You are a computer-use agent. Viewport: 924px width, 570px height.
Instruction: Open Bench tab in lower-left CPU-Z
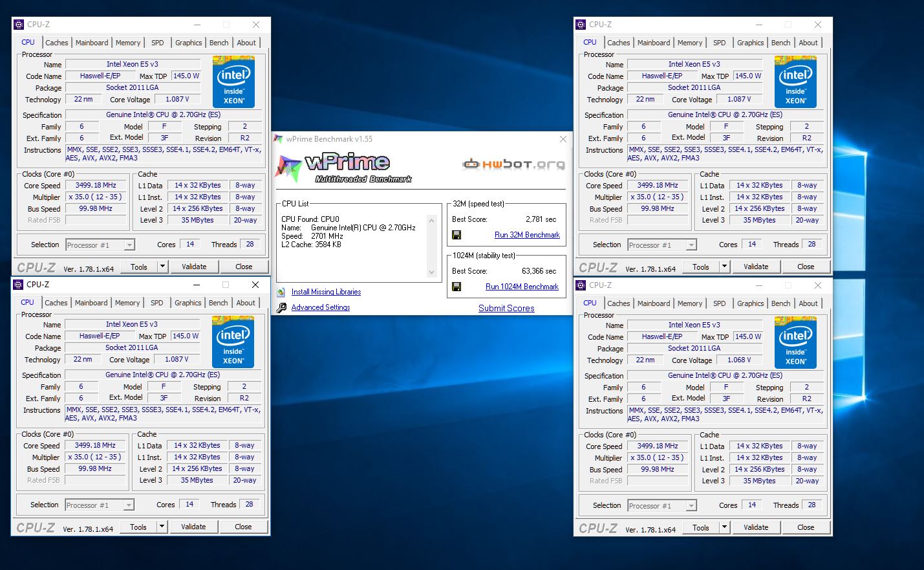pos(218,303)
